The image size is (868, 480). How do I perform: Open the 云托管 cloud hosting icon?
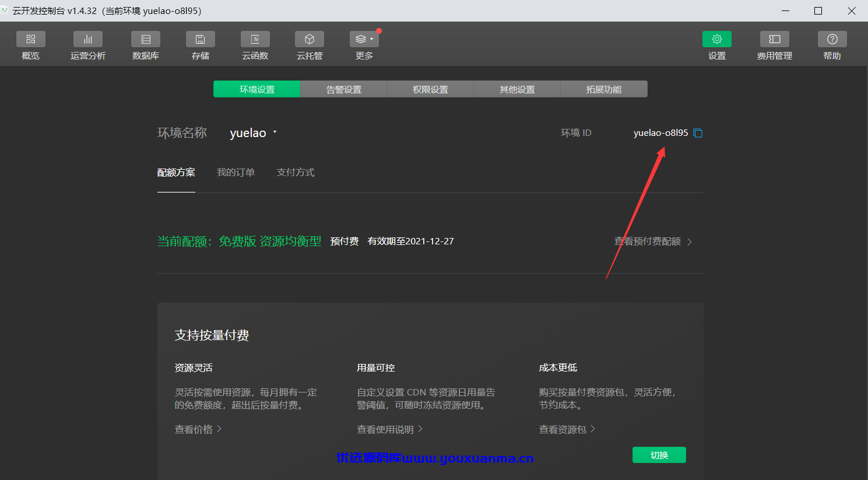coord(310,39)
